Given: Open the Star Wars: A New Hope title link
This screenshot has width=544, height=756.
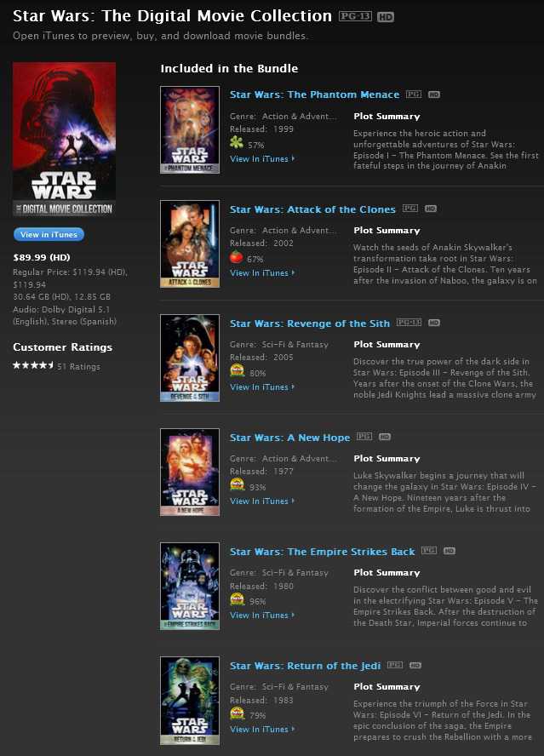Looking at the screenshot, I should [x=289, y=438].
